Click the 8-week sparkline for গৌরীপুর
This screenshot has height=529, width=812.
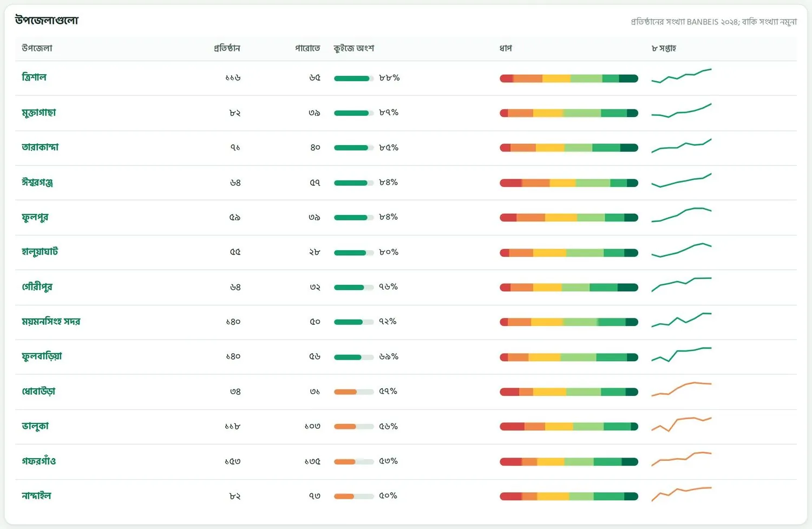click(x=682, y=285)
